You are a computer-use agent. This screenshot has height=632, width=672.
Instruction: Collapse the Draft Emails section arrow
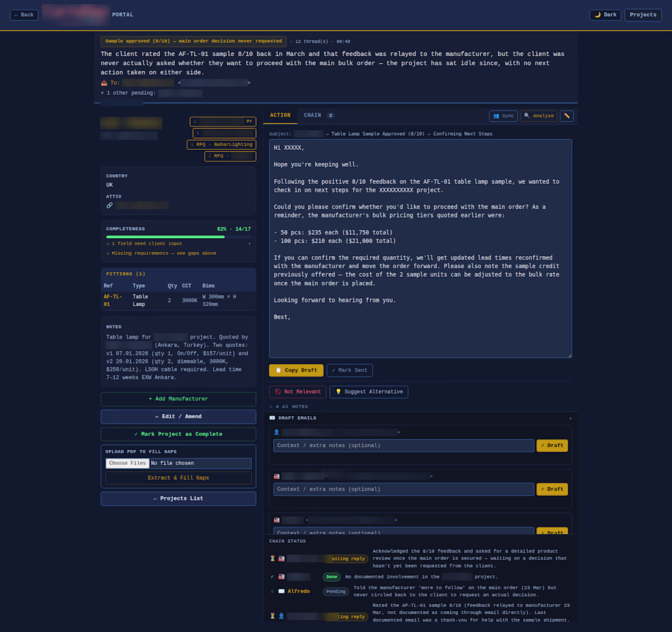point(570,418)
